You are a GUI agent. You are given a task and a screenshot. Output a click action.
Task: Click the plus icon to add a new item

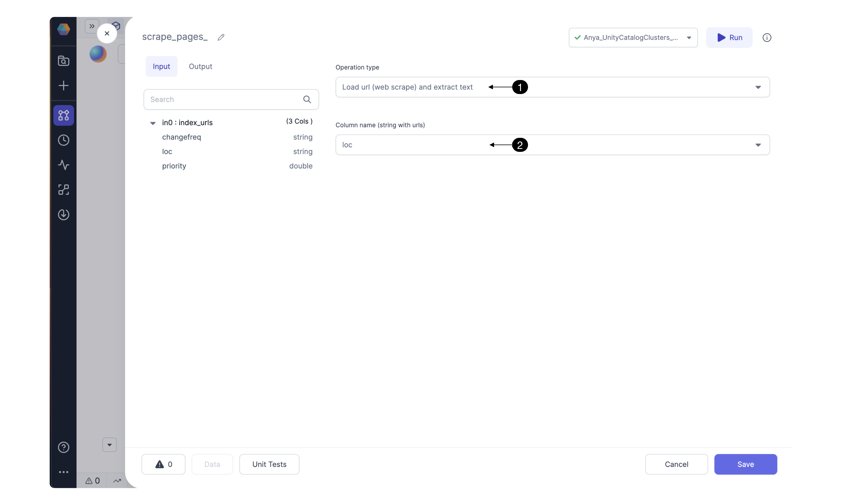[63, 86]
